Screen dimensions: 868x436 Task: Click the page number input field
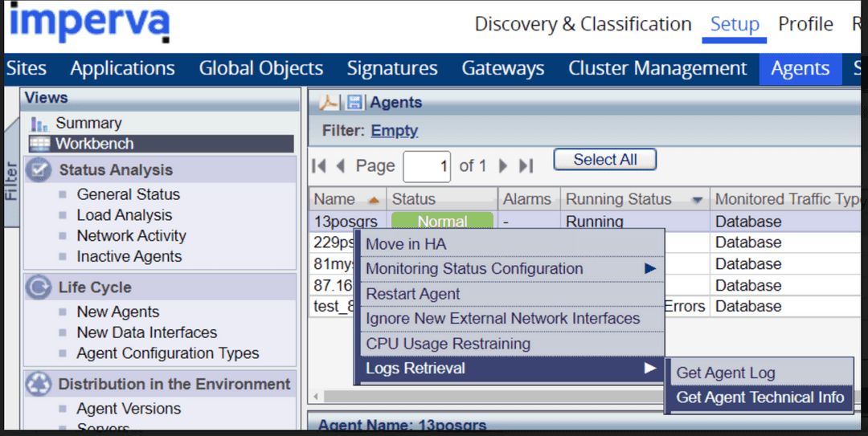pyautogui.click(x=427, y=167)
